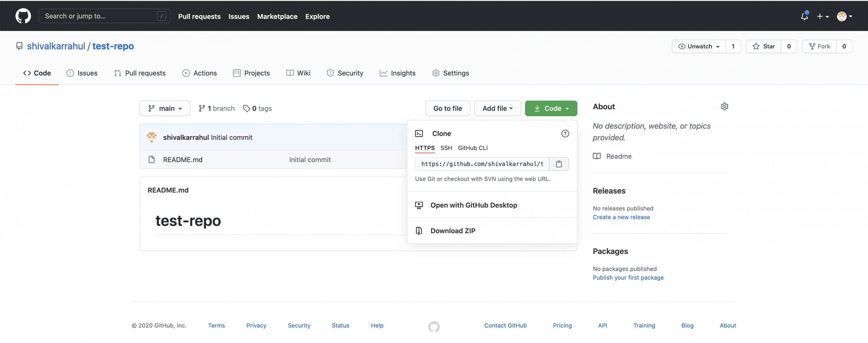Click the 0 tags link
This screenshot has width=868, height=343.
pyautogui.click(x=257, y=108)
